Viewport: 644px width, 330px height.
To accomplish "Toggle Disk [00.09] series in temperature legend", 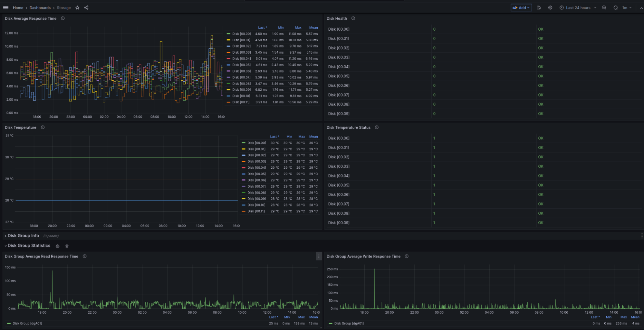I will click(x=256, y=199).
